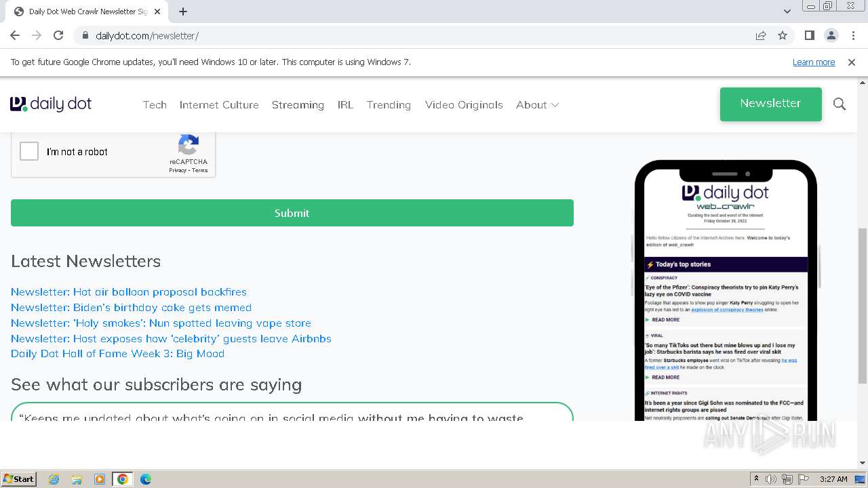Screen dimensions: 868x488
Task: Open Internet Explorer from the taskbar
Action: coord(54,479)
